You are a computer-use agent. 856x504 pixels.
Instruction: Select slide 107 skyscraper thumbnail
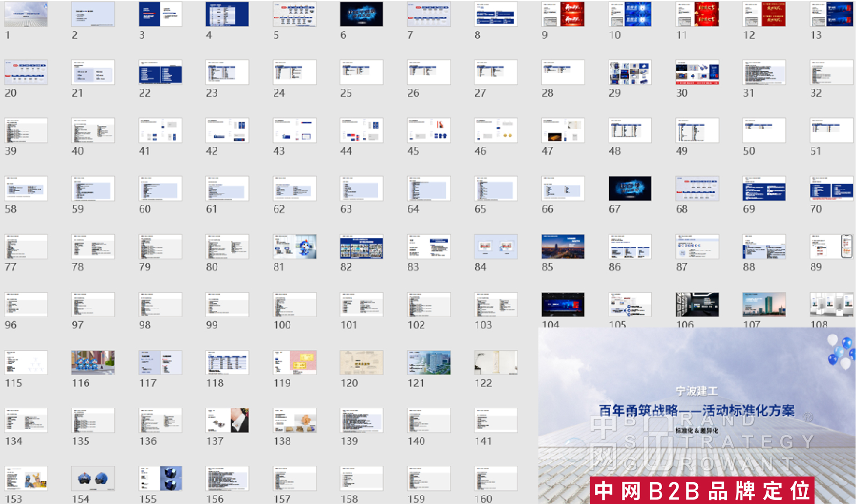tap(764, 304)
